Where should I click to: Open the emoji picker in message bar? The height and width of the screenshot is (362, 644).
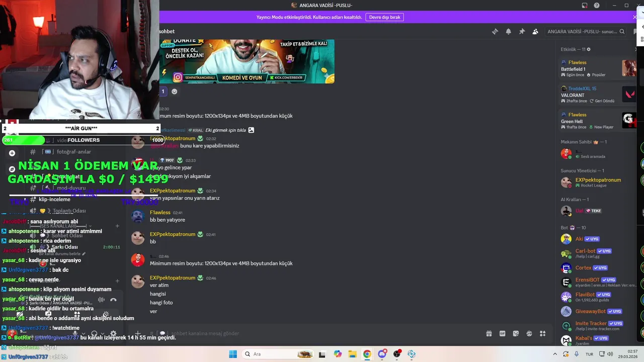coord(529,333)
